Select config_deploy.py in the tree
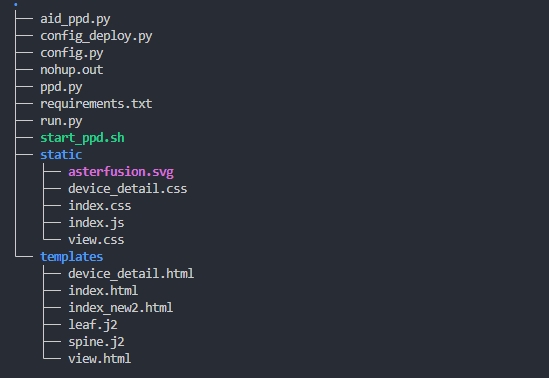This screenshot has width=549, height=378. 96,36
